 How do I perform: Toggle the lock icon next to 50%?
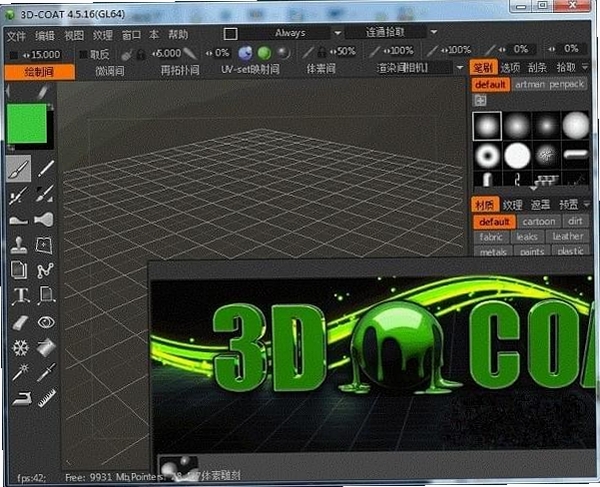[322, 52]
